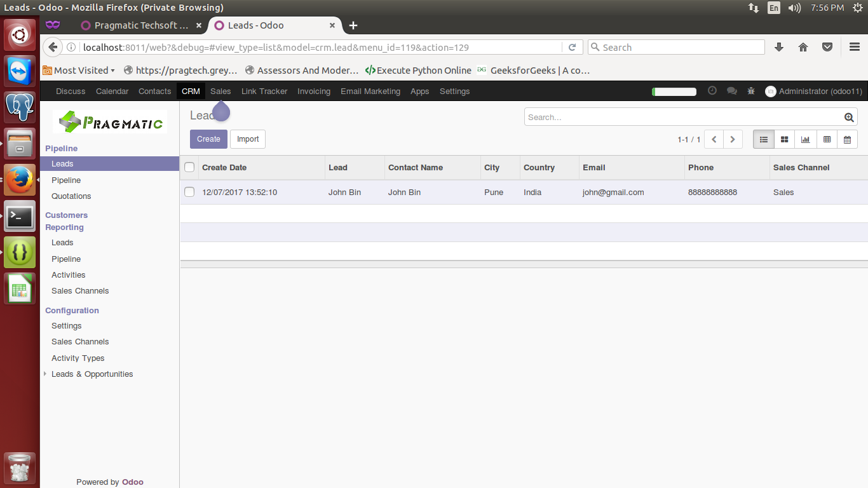
Task: Open the Sales app menu
Action: coord(220,91)
